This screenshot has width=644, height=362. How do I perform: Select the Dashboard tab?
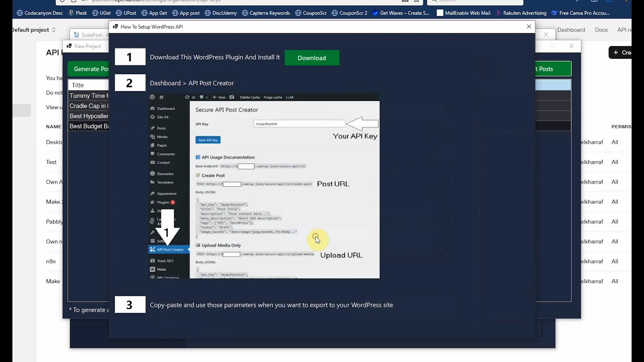(572, 29)
